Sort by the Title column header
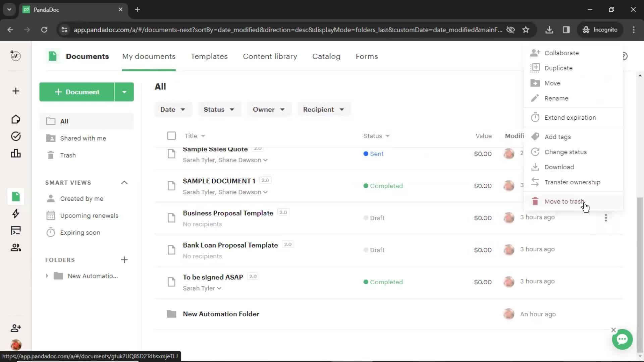644x362 pixels. coord(195,136)
